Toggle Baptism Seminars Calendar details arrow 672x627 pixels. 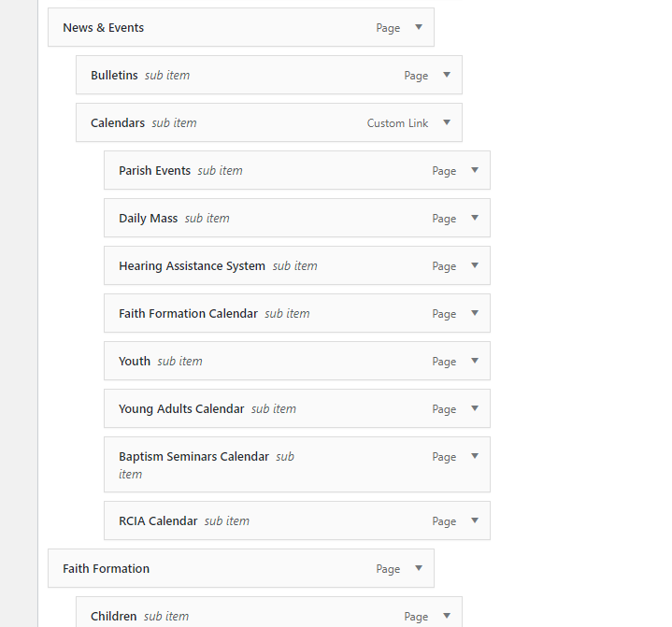(475, 456)
